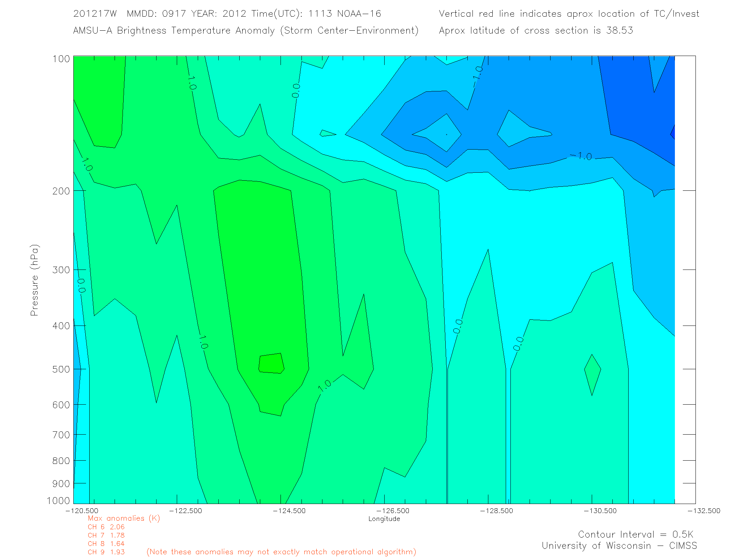Click the Longitude axis title

coord(384,519)
